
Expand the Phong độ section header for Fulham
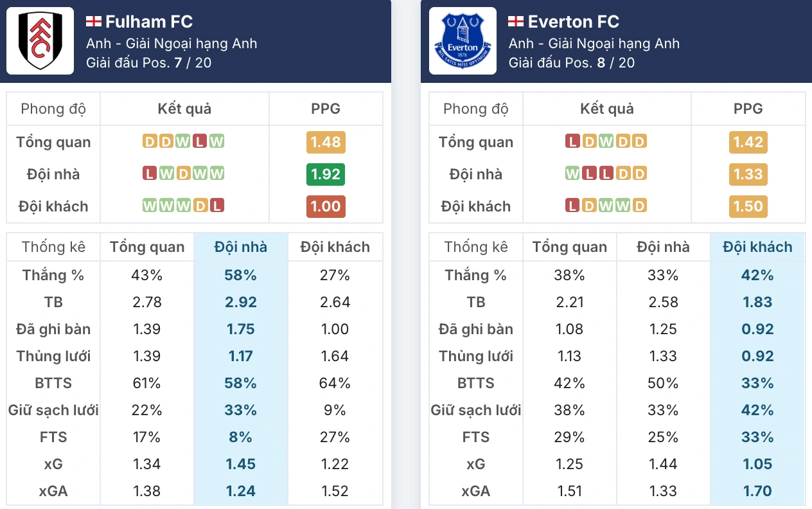[53, 109]
